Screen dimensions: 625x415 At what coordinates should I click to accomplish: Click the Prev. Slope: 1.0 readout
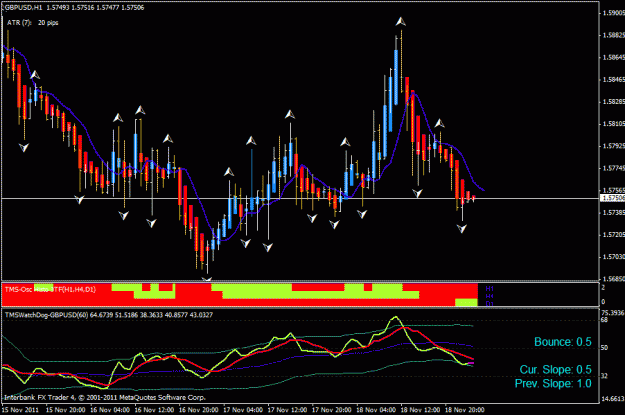coord(553,384)
